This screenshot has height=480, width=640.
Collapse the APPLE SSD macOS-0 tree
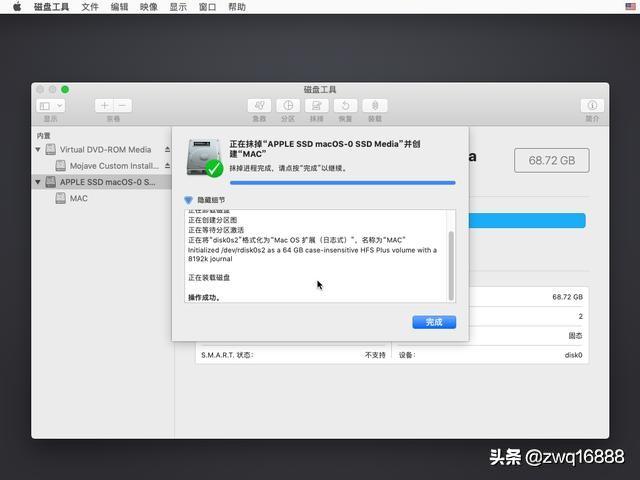pyautogui.click(x=38, y=182)
